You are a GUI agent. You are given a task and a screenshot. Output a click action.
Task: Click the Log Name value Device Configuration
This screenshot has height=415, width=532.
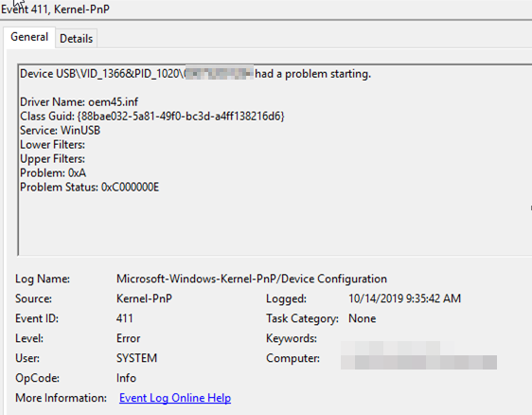pyautogui.click(x=252, y=279)
